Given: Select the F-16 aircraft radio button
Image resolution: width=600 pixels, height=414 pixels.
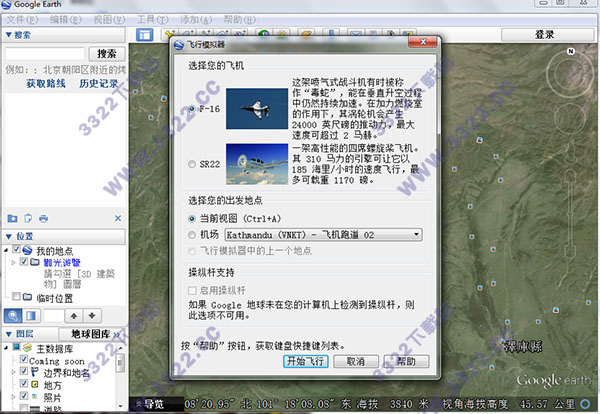Looking at the screenshot, I should (192, 109).
